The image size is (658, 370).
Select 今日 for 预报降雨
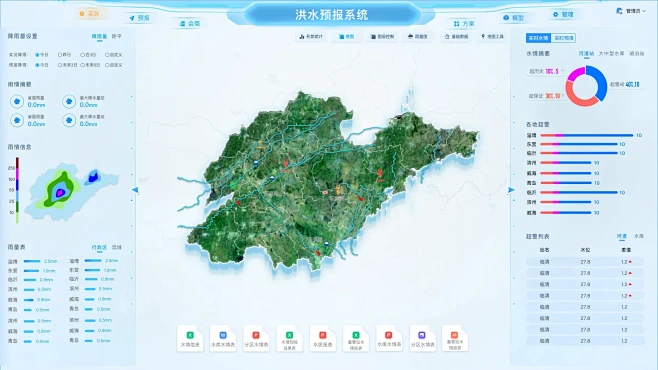click(42, 65)
